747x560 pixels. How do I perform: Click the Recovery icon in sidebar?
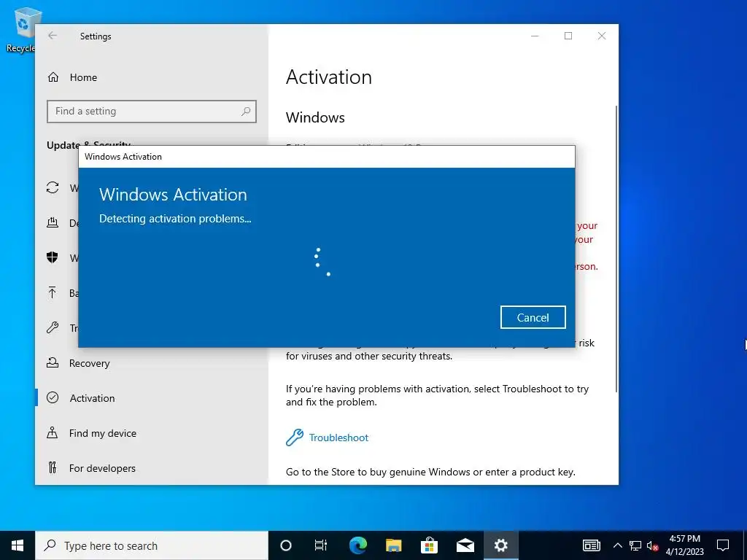(x=53, y=363)
